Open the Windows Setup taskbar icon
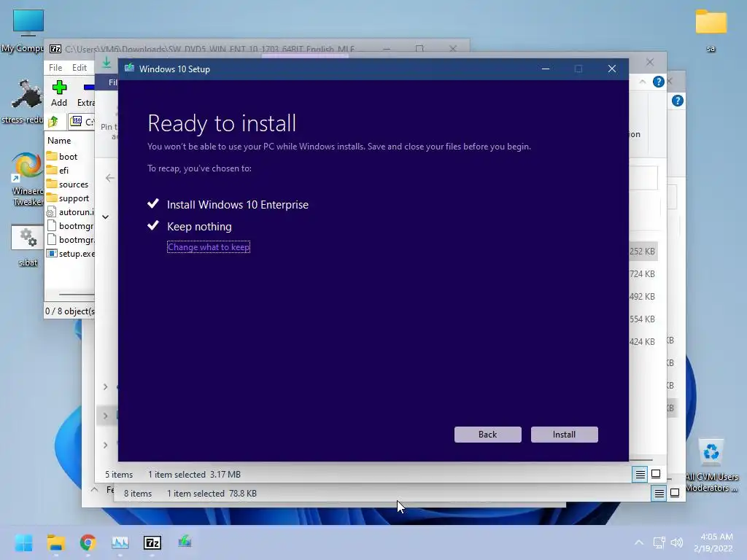The width and height of the screenshot is (747, 560). tap(185, 542)
